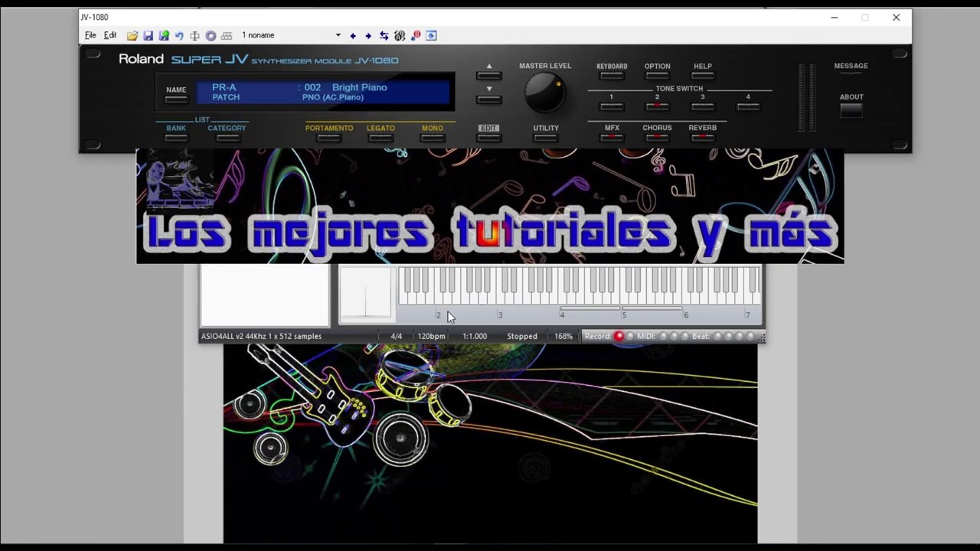The image size is (980, 551).
Task: Click the PR-A bank label in display
Action: [224, 87]
